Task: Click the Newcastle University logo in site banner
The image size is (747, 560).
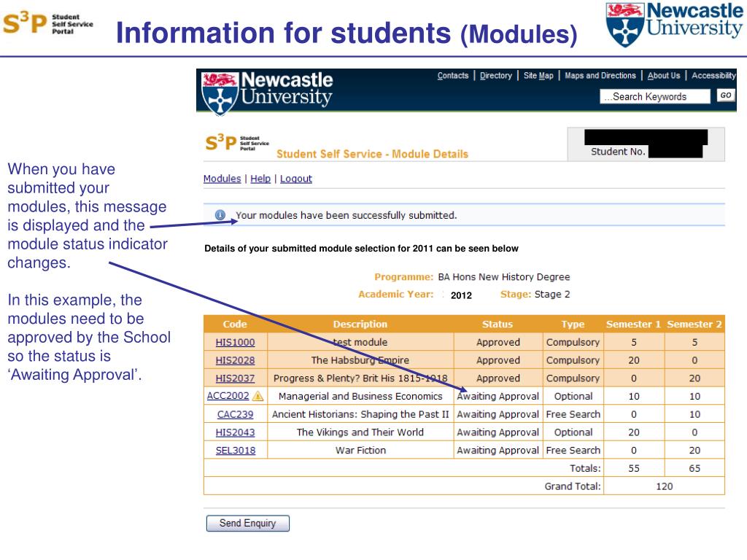Action: [267, 93]
